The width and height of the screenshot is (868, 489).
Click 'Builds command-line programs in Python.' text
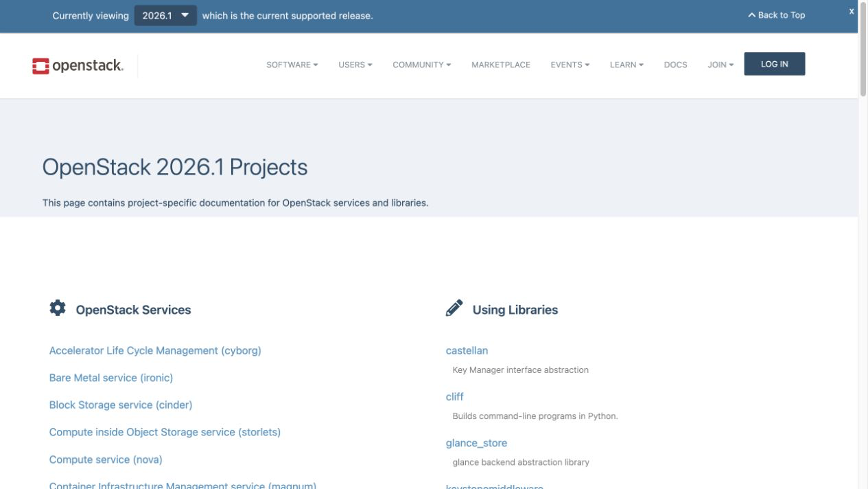point(535,416)
